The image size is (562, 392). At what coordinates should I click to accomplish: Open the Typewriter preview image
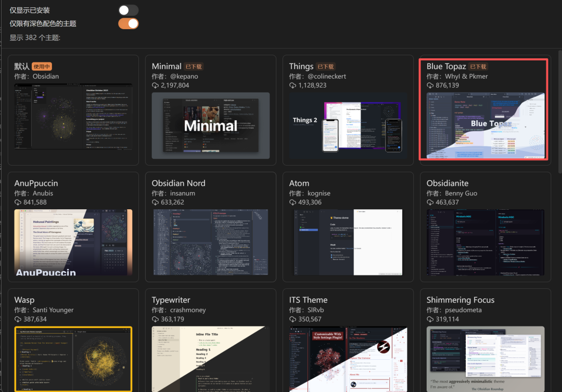tap(210, 359)
